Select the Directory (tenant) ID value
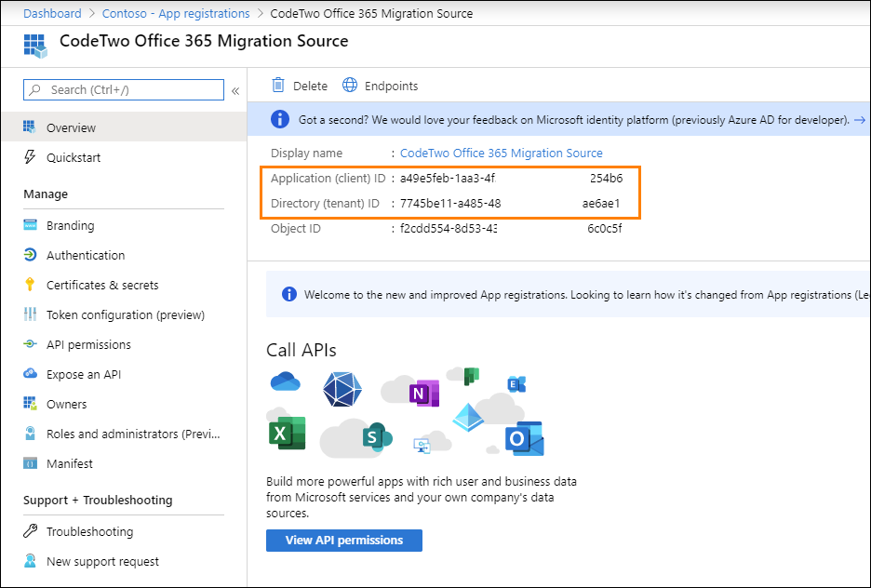871x588 pixels. click(x=510, y=203)
